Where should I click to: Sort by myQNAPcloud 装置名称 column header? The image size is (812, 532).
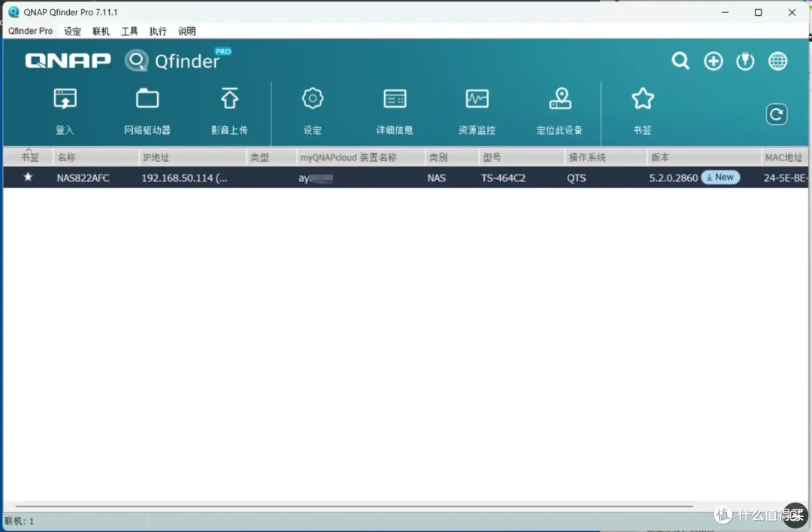pos(361,157)
